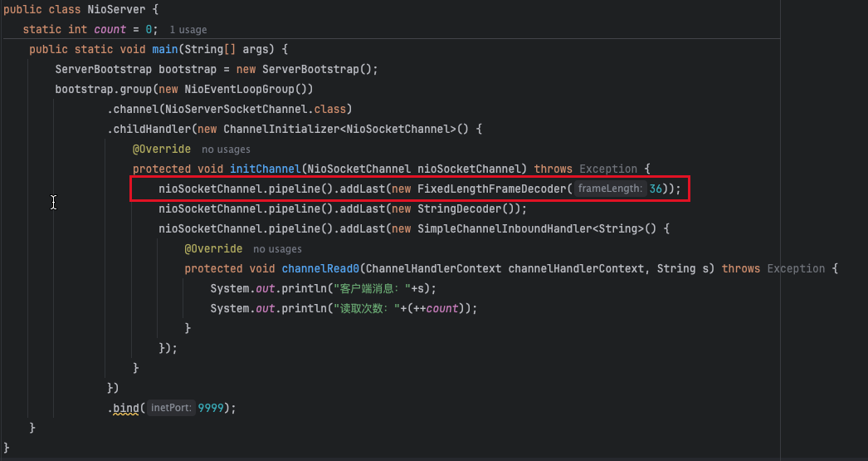
Task: Click the group method call on bootstrap
Action: coord(135,89)
